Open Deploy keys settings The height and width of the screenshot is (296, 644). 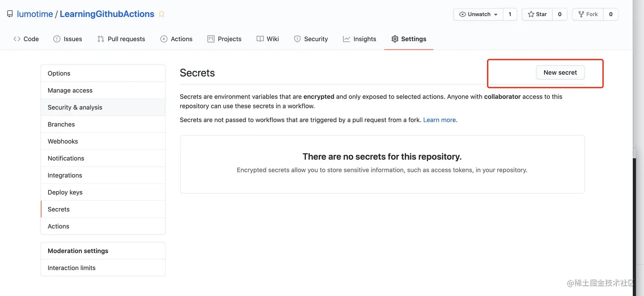[65, 192]
